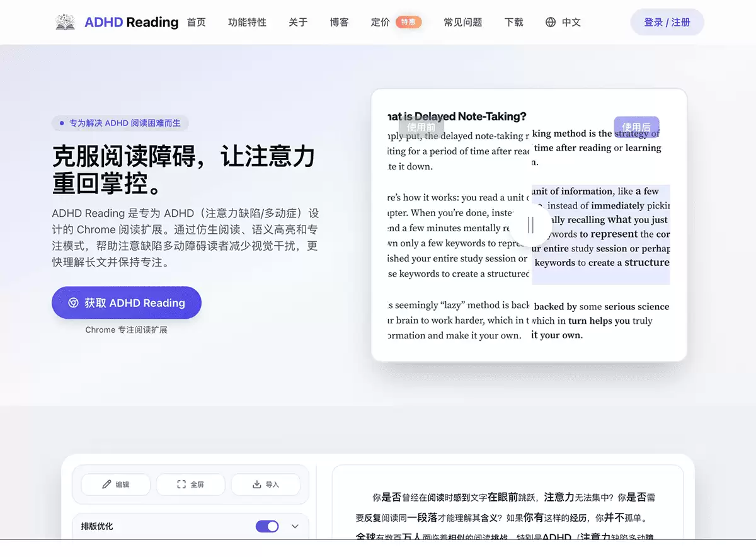Open the 博客 nav item
The height and width of the screenshot is (557, 756).
coord(339,22)
